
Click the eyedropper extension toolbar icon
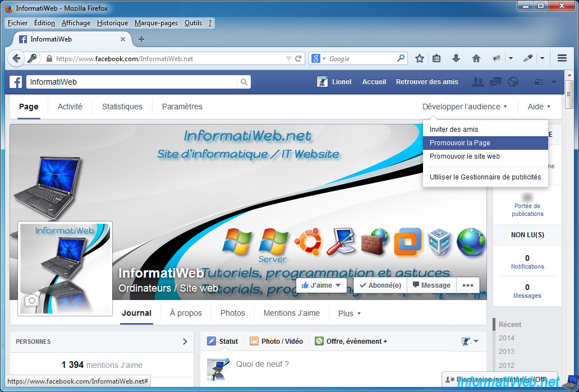528,58
